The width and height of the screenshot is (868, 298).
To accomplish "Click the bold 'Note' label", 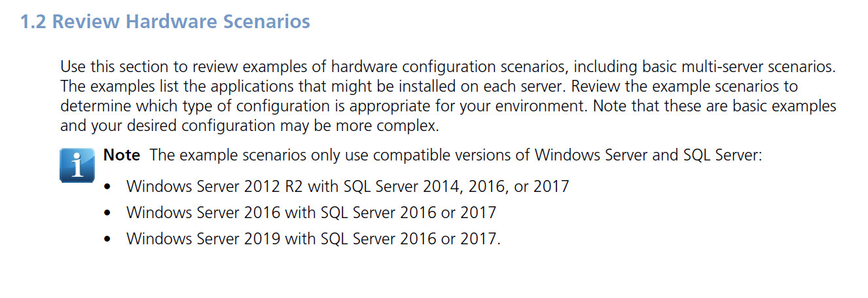I will 122,155.
